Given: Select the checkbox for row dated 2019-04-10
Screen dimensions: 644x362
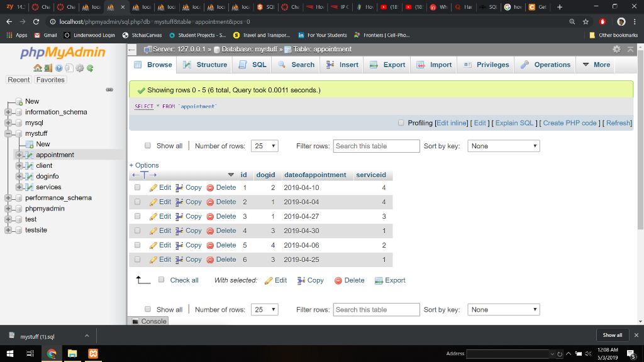Looking at the screenshot, I should point(138,187).
